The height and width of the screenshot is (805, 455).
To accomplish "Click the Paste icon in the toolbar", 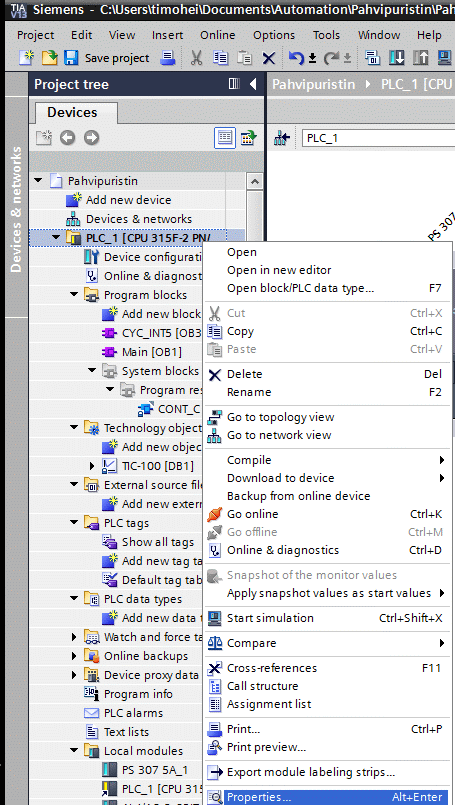I will [x=245, y=58].
